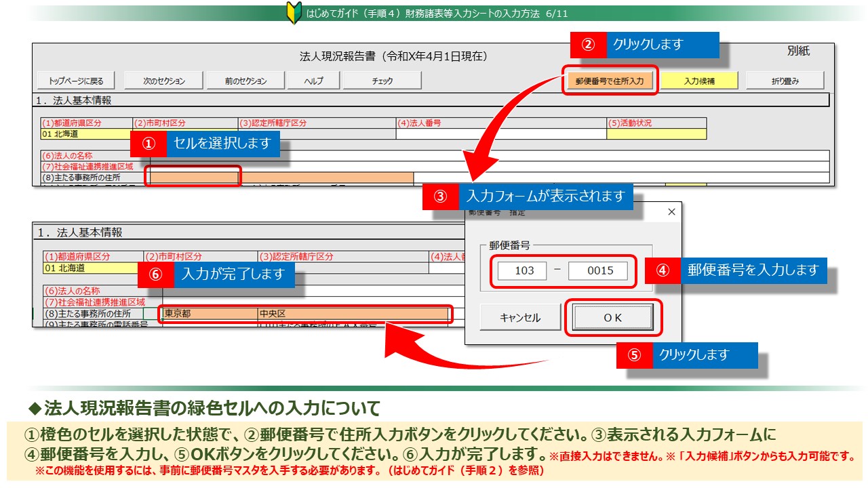Confirm the postal code with OK

[x=612, y=317]
